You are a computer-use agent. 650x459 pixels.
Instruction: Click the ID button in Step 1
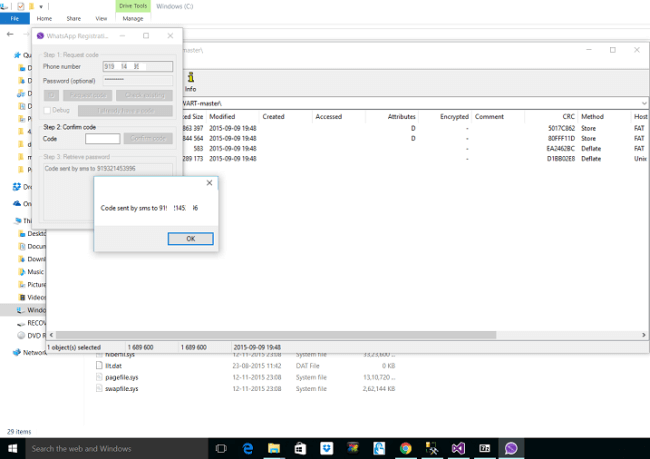51,95
